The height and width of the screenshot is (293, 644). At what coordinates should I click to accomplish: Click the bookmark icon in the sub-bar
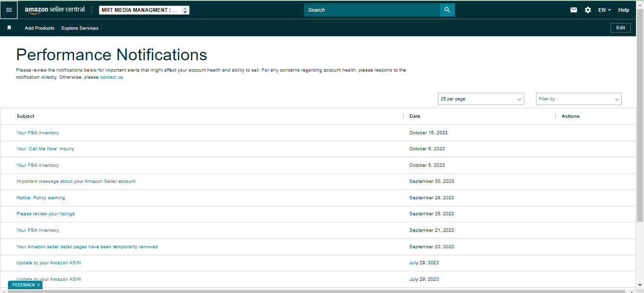9,28
